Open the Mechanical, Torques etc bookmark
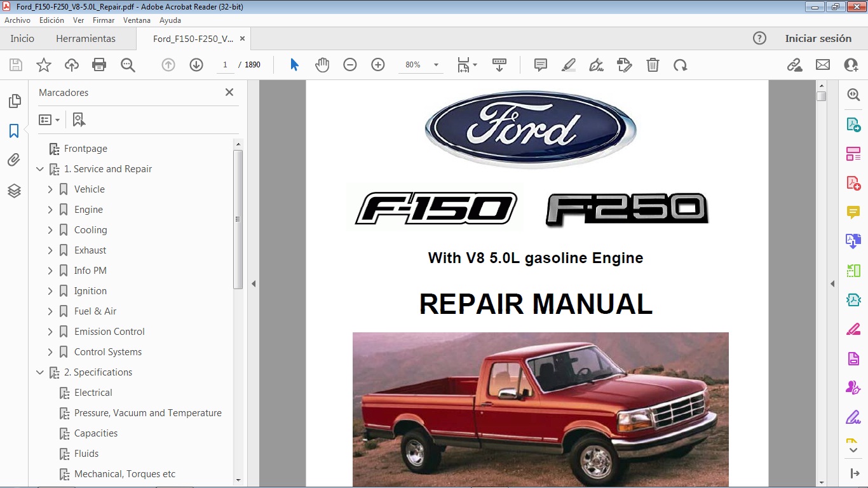The image size is (868, 488). tap(125, 474)
